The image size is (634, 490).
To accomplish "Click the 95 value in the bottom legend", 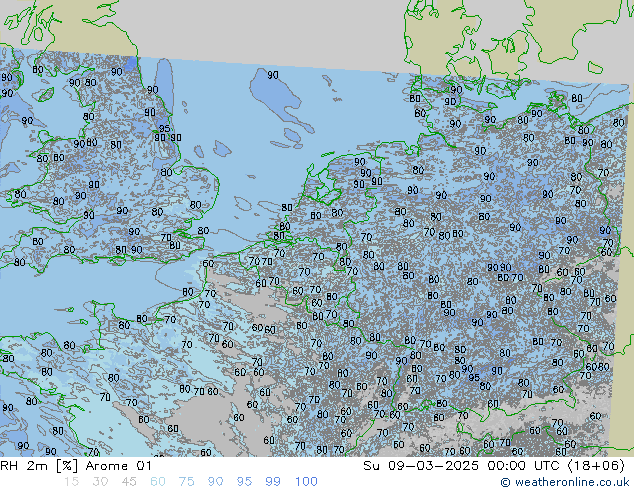I will click(x=244, y=482).
